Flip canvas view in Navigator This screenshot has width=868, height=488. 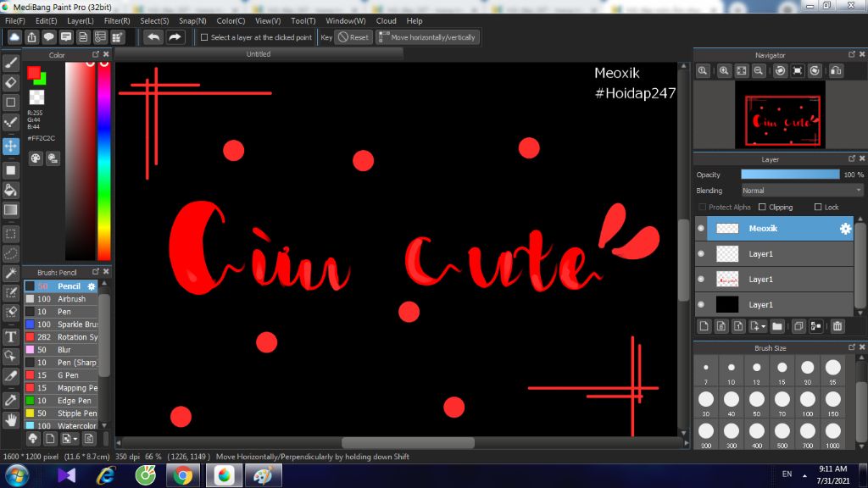click(837, 71)
